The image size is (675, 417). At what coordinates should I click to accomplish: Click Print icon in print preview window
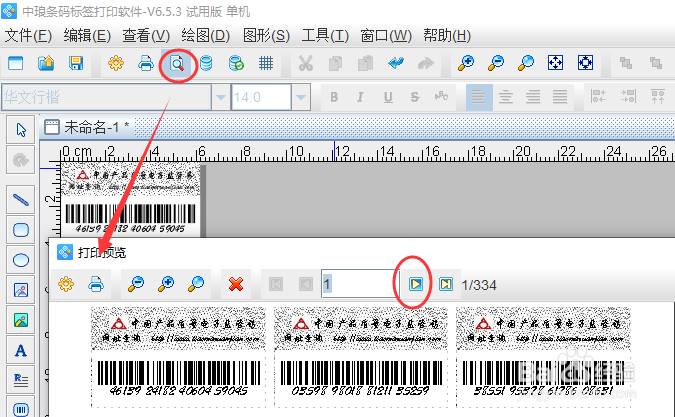pyautogui.click(x=96, y=284)
